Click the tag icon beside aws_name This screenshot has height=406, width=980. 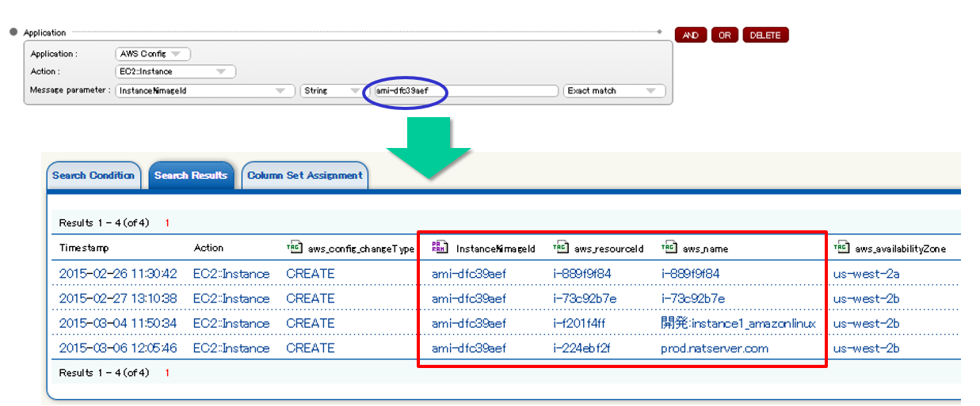click(669, 248)
